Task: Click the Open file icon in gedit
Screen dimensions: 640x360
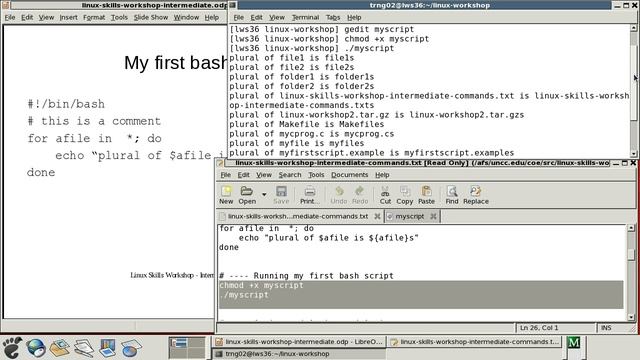Action: tap(247, 195)
